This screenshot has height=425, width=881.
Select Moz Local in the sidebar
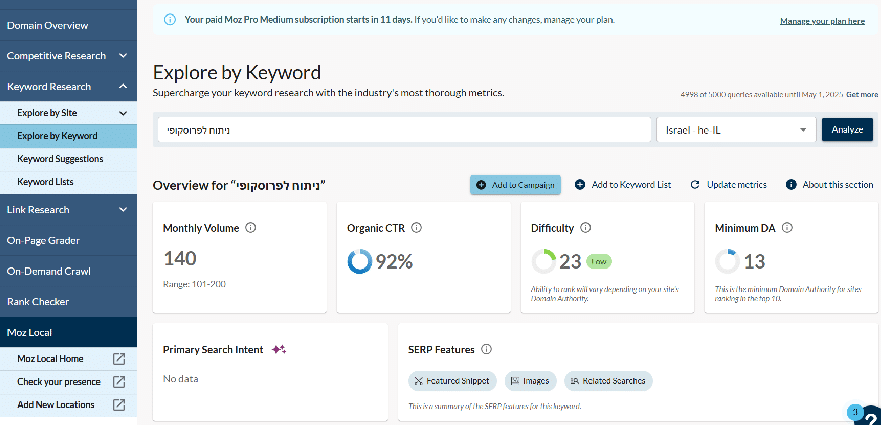[69, 332]
